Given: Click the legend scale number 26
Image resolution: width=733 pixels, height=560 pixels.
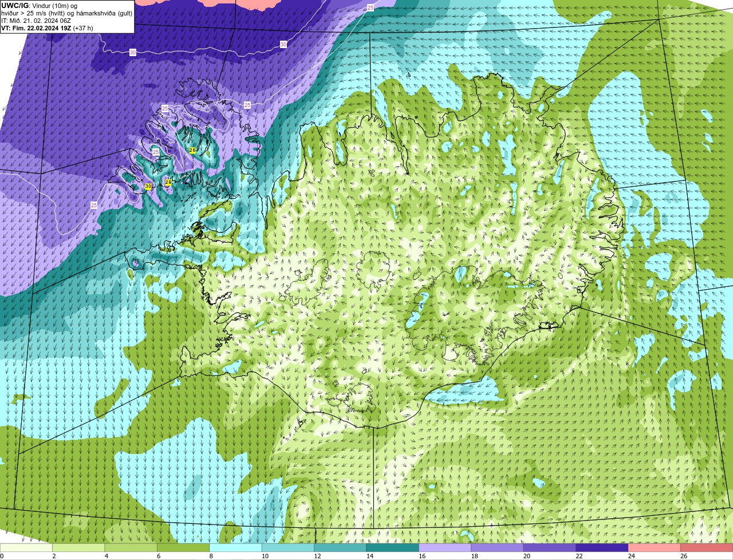Looking at the screenshot, I should [684, 556].
